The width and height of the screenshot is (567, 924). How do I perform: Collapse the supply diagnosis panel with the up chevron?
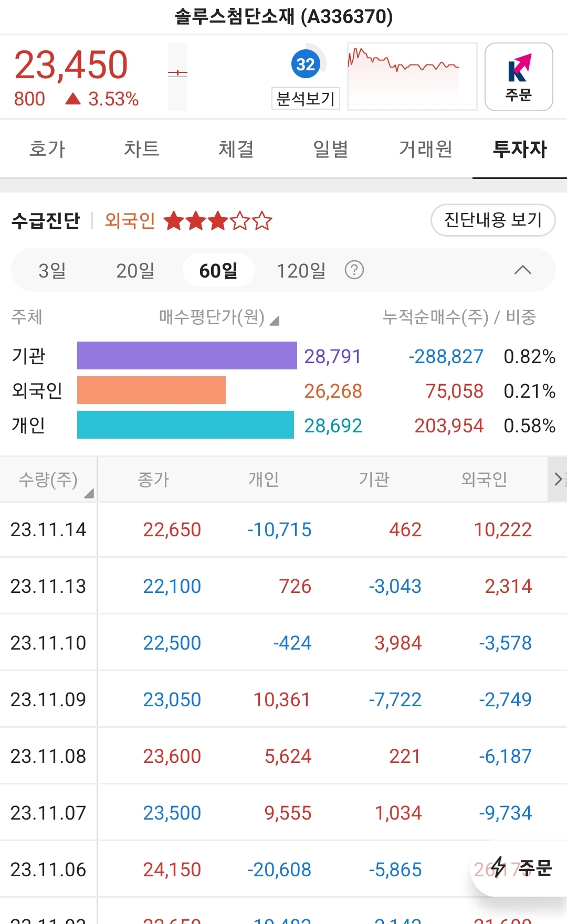522,270
